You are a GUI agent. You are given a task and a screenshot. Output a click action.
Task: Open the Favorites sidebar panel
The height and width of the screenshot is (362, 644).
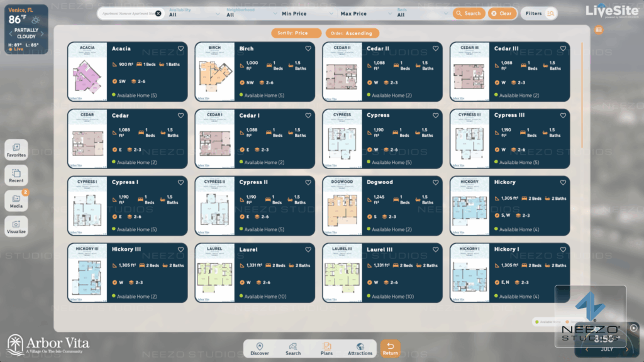(x=16, y=150)
